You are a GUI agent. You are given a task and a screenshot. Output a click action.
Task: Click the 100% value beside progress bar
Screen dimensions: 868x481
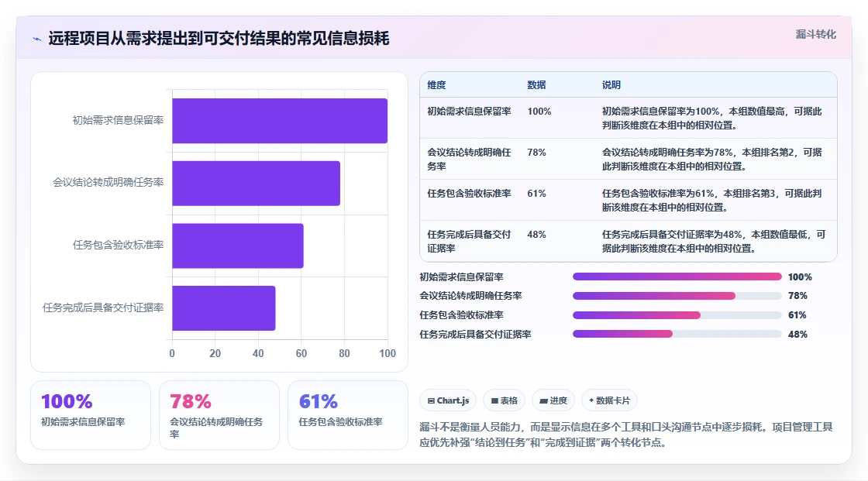(800, 277)
